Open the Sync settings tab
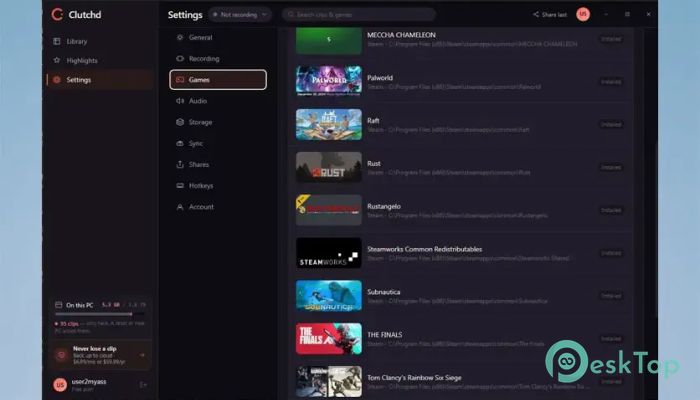 [218, 143]
